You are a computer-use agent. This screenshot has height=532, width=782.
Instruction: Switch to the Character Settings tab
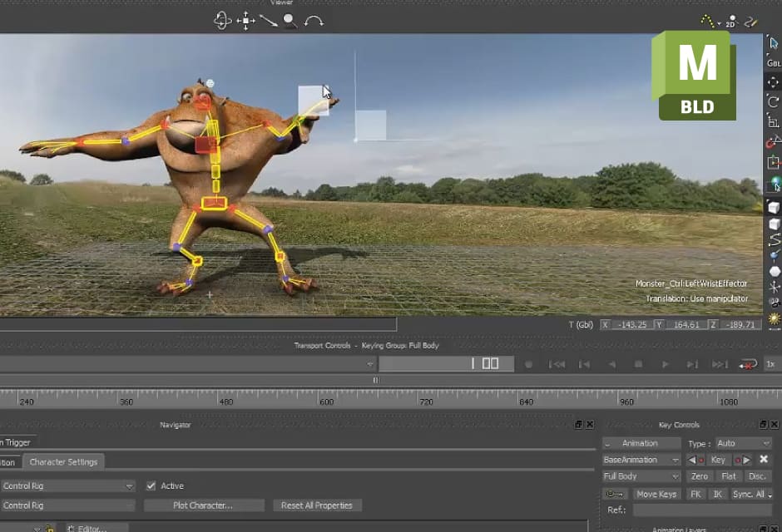[63, 461]
